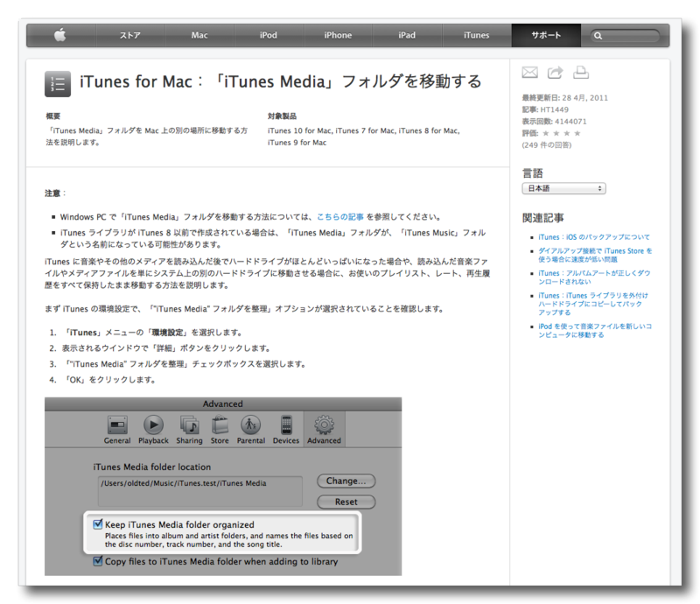
Task: Print the article using printer icon
Action: tap(581, 73)
